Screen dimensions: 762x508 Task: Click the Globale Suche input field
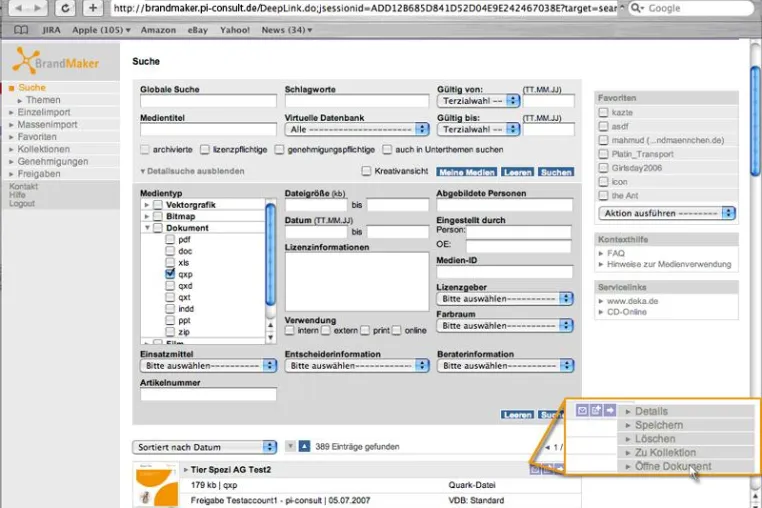[x=208, y=101]
